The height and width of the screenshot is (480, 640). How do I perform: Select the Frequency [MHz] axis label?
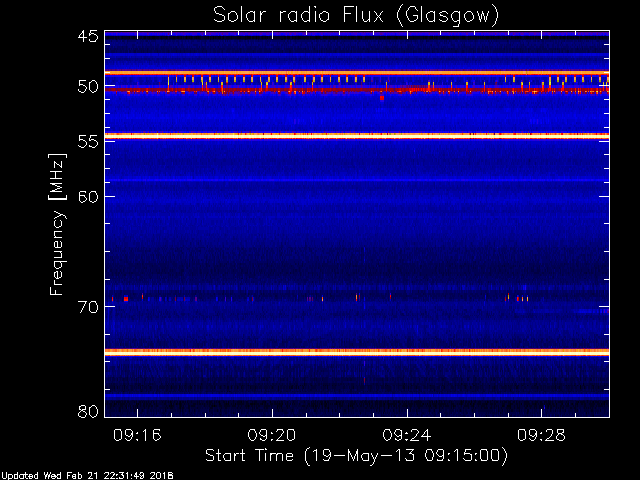point(57,224)
